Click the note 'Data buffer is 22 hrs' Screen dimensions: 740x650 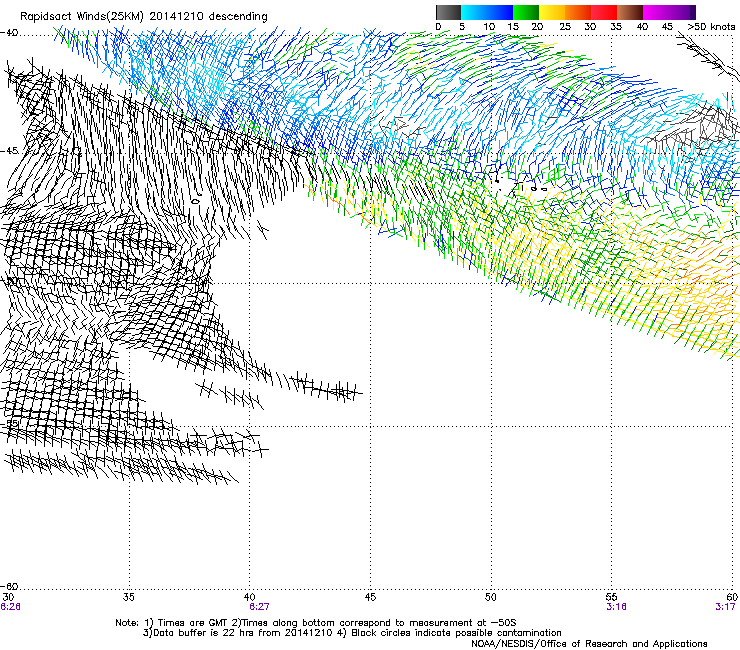pos(203,633)
